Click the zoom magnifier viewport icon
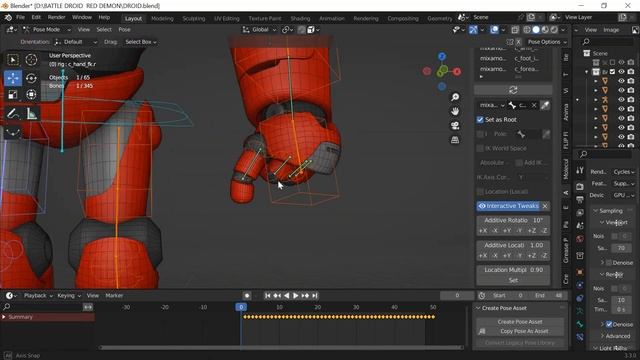The width and height of the screenshot is (640, 360). [455, 97]
